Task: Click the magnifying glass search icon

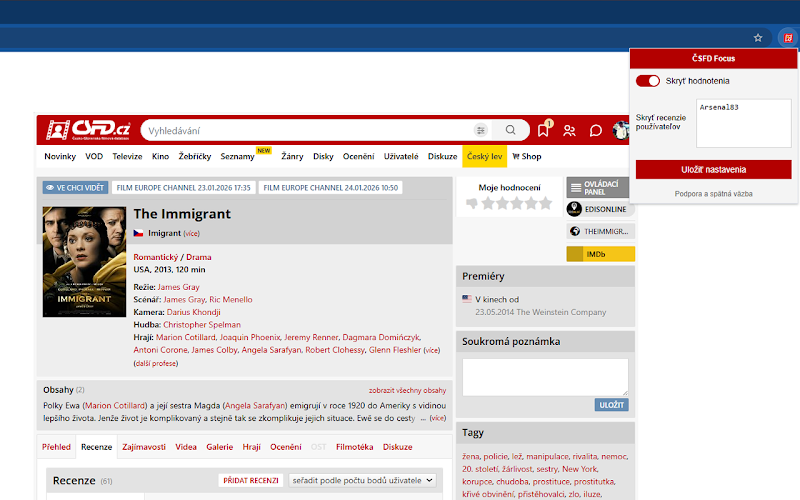Action: point(511,130)
